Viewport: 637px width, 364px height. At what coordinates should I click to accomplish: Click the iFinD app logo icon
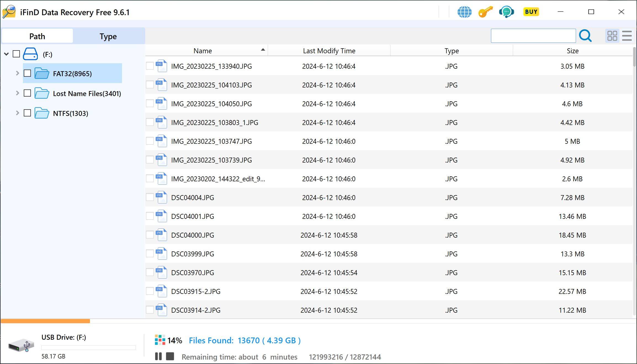[9, 12]
